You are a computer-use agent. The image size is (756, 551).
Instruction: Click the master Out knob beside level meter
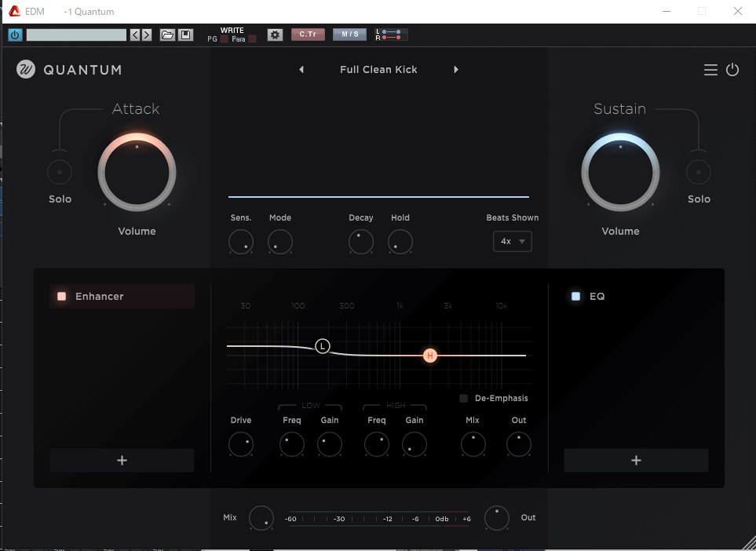pyautogui.click(x=497, y=518)
